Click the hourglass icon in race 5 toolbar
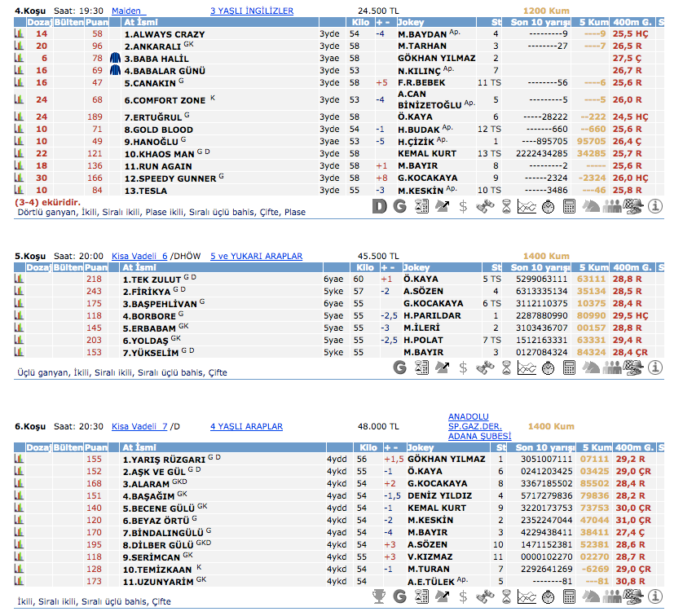 (x=506, y=367)
